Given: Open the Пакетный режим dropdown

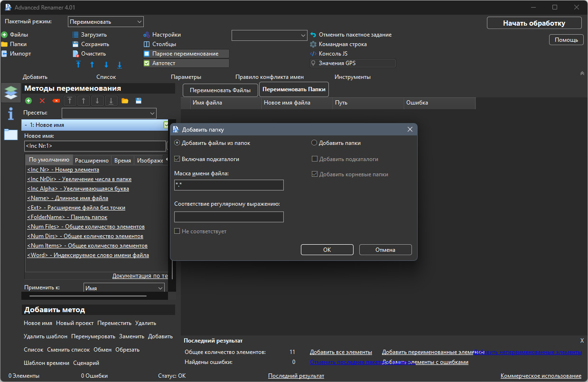Looking at the screenshot, I should click(106, 21).
